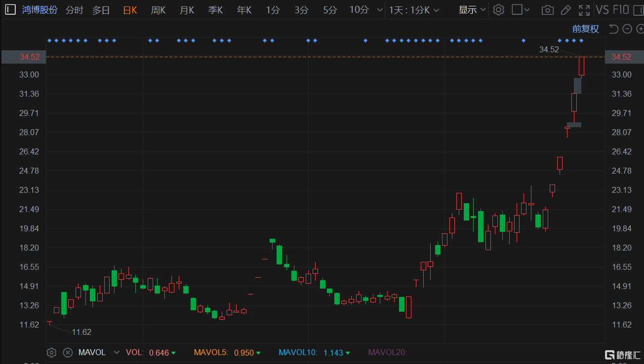
Task: Click the undo arrow beside 前复权
Action: (x=613, y=29)
